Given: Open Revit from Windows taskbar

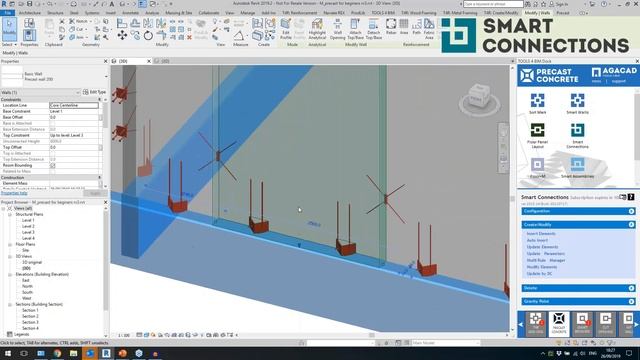Looking at the screenshot, I should click(106, 353).
